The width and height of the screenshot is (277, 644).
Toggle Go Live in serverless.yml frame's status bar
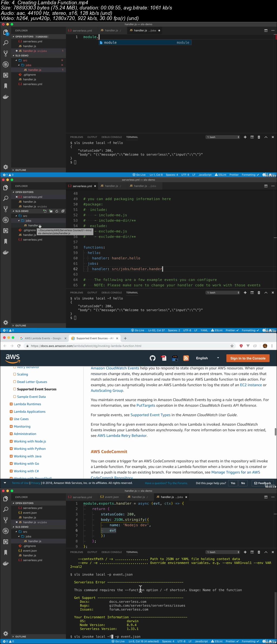click(x=138, y=330)
